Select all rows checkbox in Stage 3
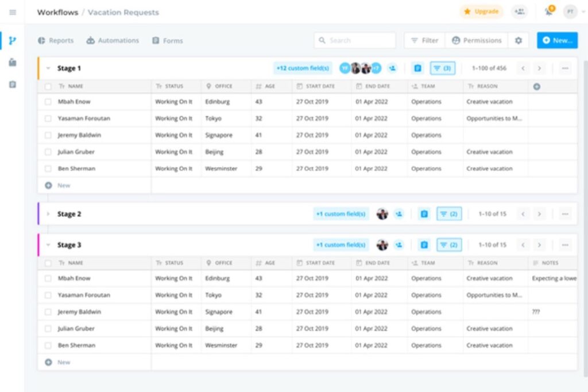Viewport: 588px width, 392px height. click(48, 263)
